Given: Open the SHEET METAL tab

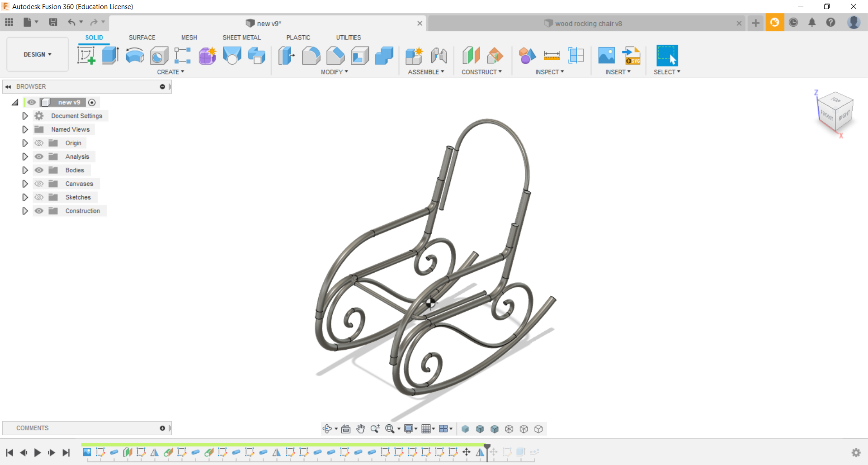Looking at the screenshot, I should click(242, 38).
